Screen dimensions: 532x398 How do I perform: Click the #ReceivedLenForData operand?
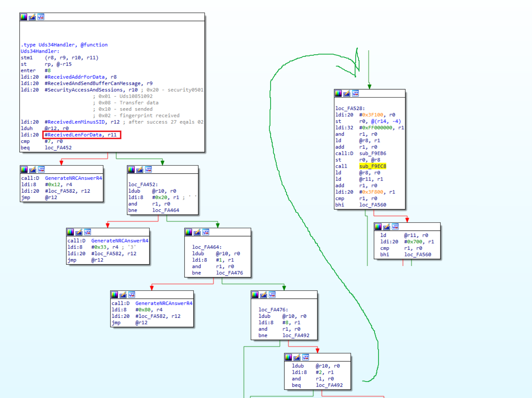73,135
